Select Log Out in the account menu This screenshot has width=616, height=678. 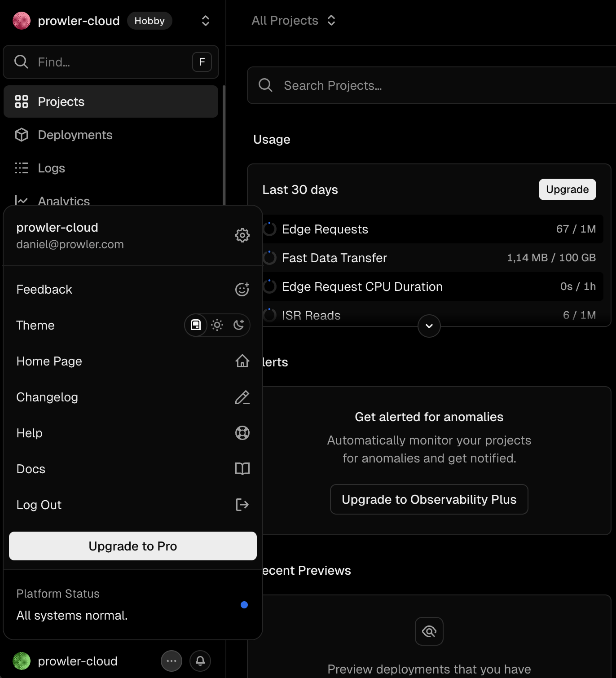click(x=133, y=505)
